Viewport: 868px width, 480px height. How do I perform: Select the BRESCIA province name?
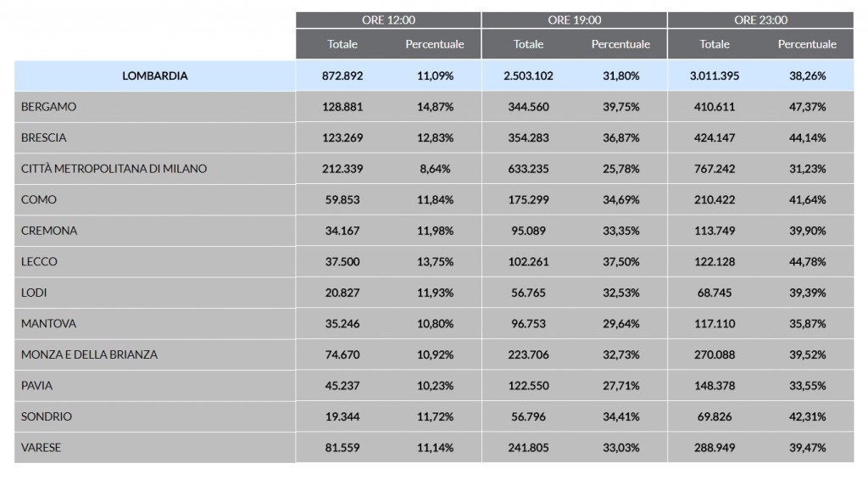click(43, 137)
